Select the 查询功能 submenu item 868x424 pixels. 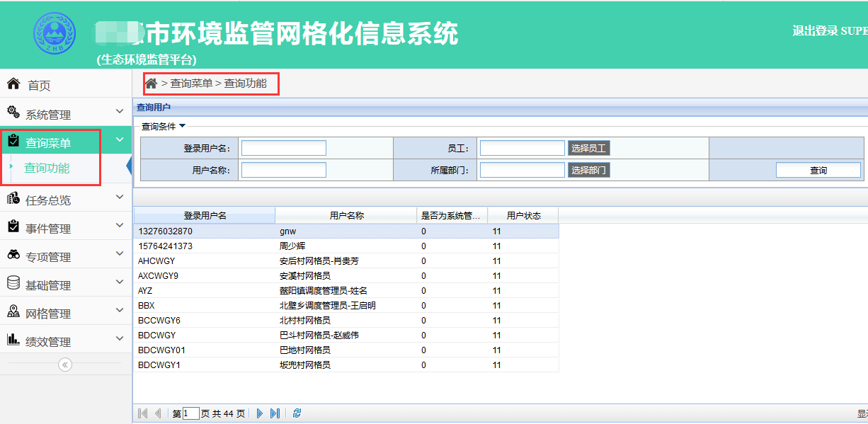click(47, 168)
